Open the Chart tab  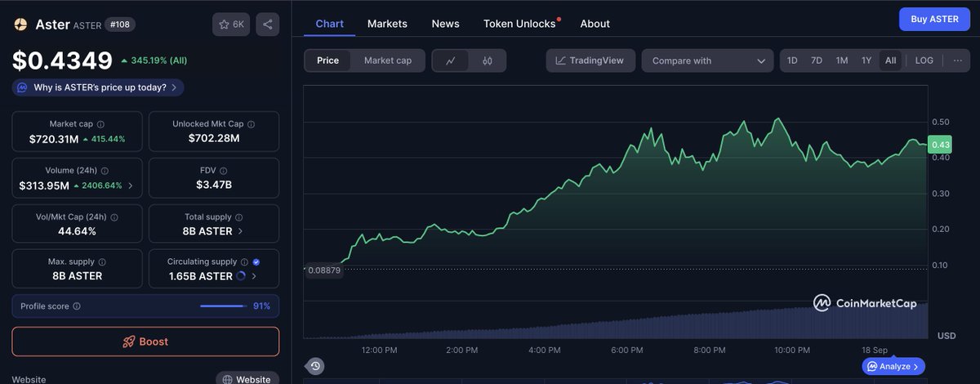[330, 24]
